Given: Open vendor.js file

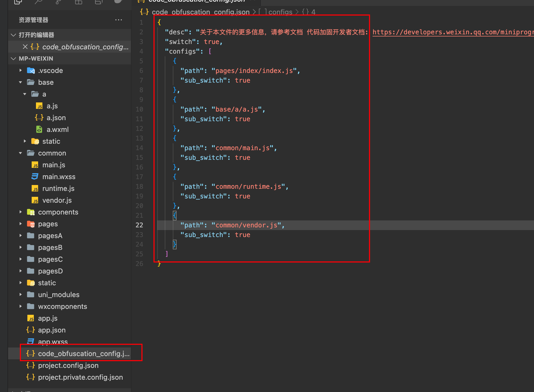Looking at the screenshot, I should point(57,200).
